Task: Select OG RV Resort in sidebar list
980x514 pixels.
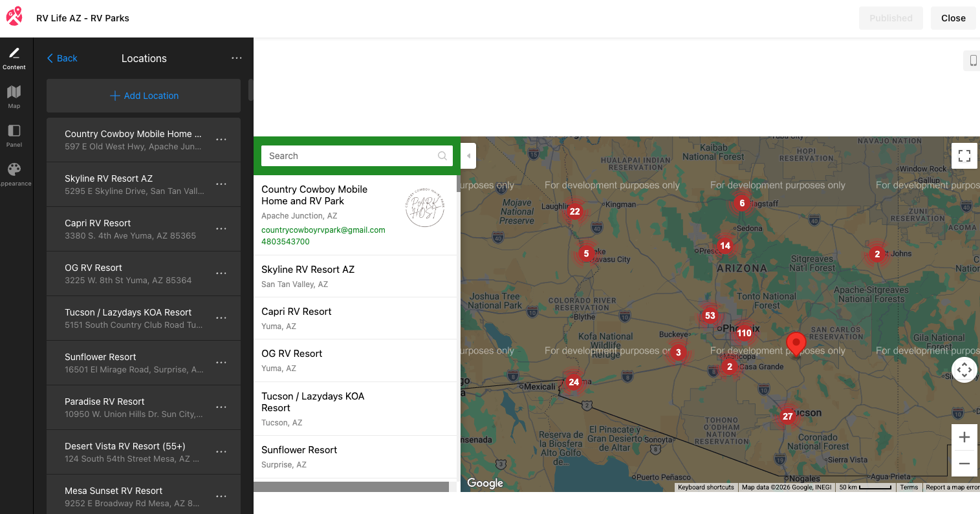Action: (x=144, y=273)
